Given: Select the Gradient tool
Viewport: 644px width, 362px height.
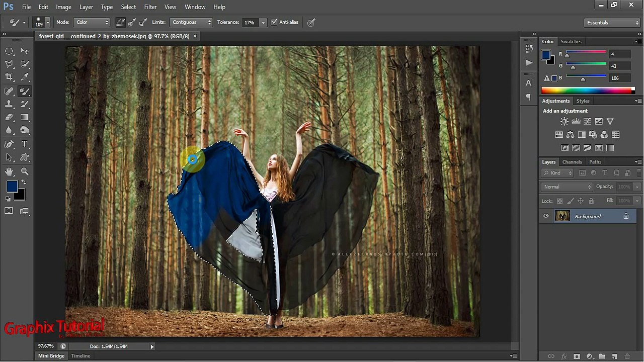Looking at the screenshot, I should click(24, 117).
